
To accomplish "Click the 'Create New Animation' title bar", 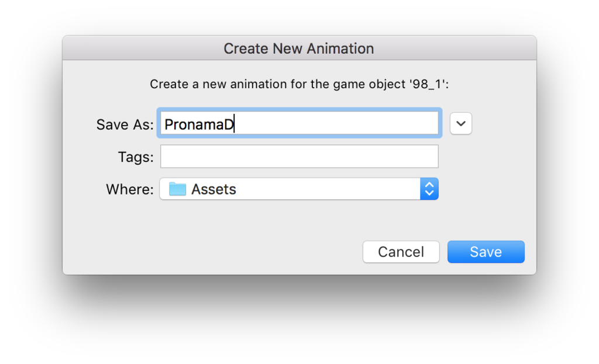I will (299, 48).
